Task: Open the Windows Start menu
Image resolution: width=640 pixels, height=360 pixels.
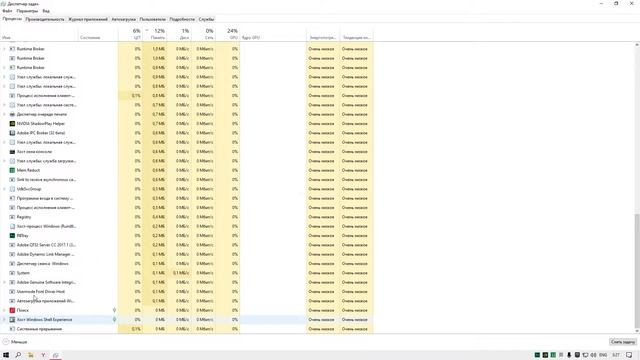Action: [x=6, y=355]
